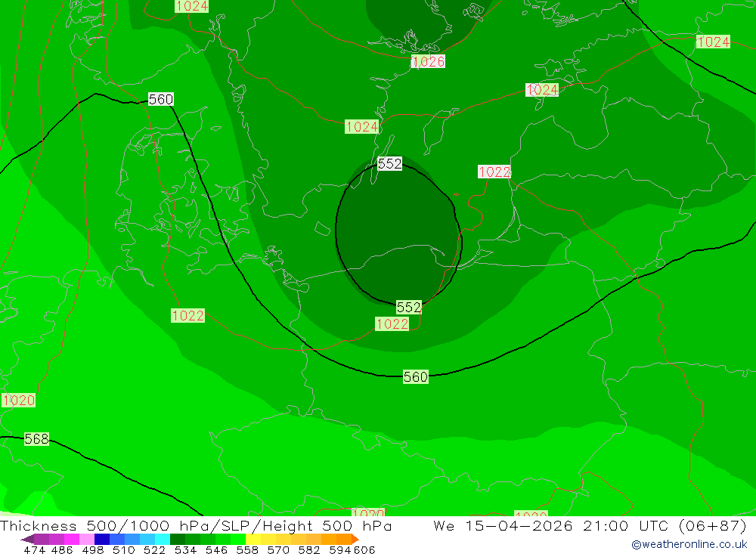Click the 1024 label at the top left
This screenshot has width=756, height=554.
(x=192, y=6)
